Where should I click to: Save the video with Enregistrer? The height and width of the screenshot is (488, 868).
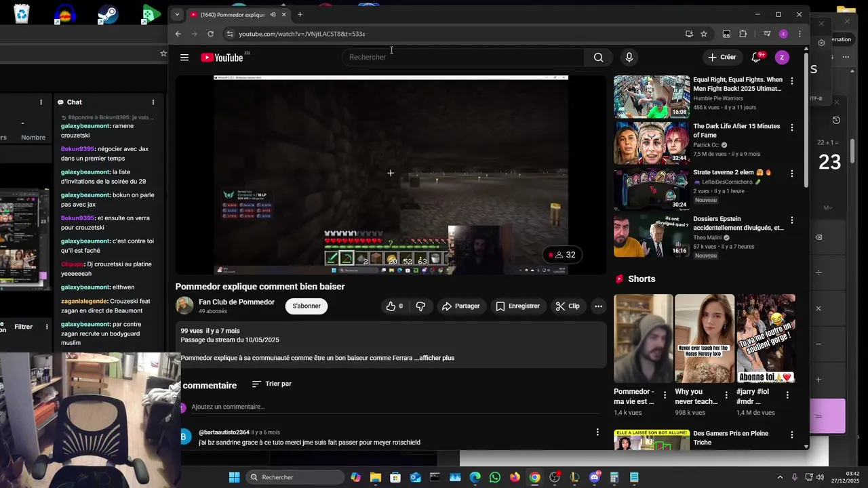(x=517, y=306)
